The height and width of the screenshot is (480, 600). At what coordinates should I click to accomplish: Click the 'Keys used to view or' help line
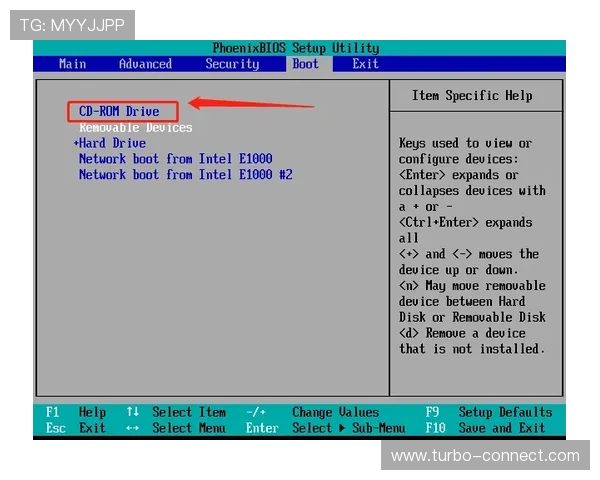tap(465, 143)
